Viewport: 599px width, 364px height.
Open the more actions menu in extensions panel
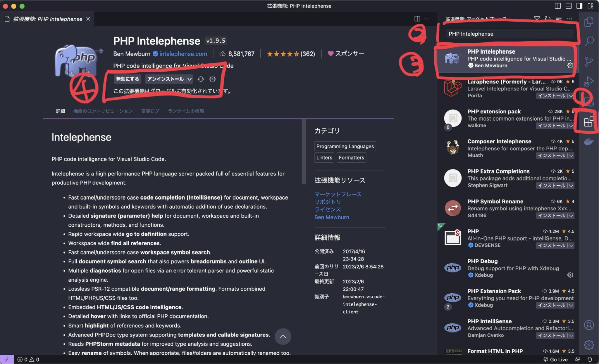click(570, 18)
